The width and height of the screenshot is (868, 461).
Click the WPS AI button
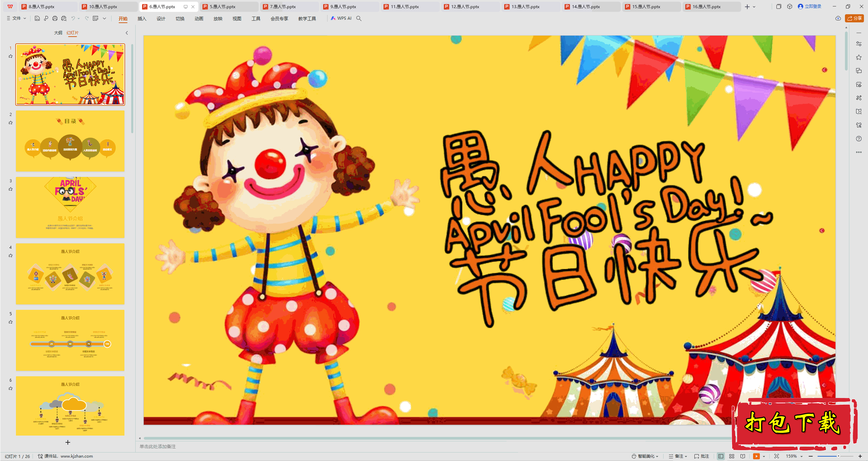341,18
